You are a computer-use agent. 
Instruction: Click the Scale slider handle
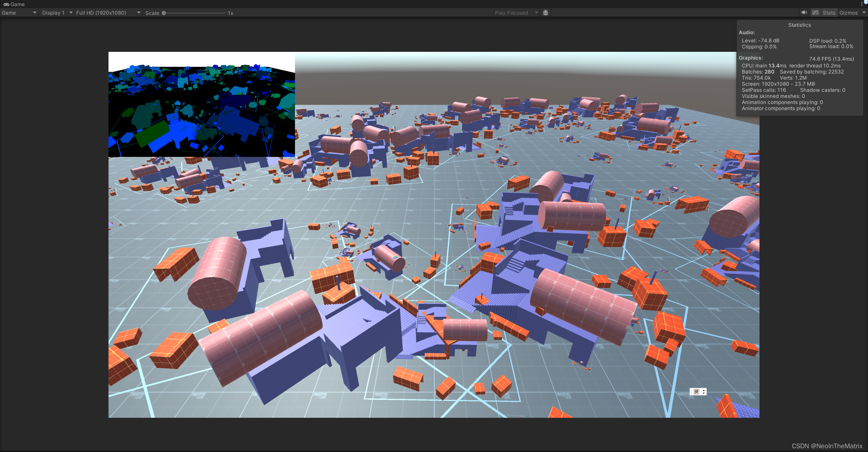click(164, 13)
